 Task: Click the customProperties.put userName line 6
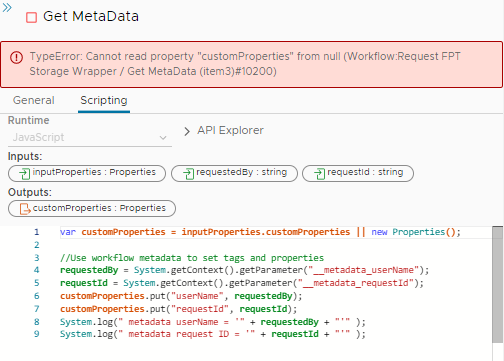(181, 296)
